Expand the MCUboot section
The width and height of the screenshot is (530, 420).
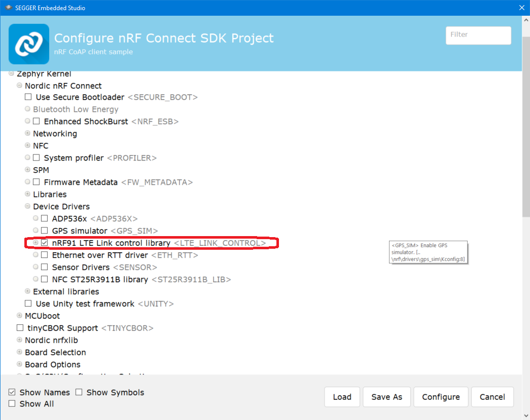pos(20,316)
